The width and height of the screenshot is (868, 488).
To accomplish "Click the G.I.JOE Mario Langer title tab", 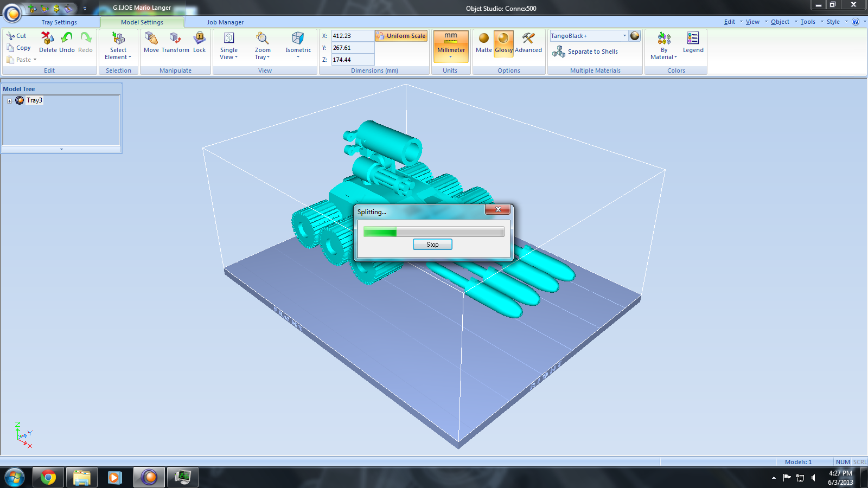I will (142, 8).
